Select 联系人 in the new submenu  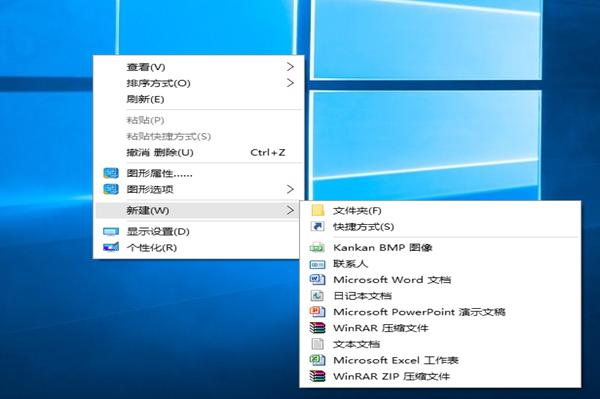click(440, 264)
